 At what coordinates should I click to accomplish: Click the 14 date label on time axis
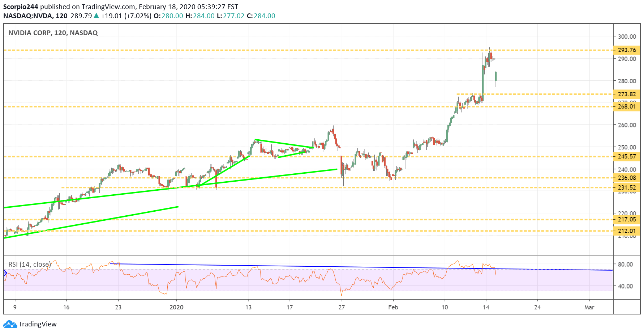486,307
